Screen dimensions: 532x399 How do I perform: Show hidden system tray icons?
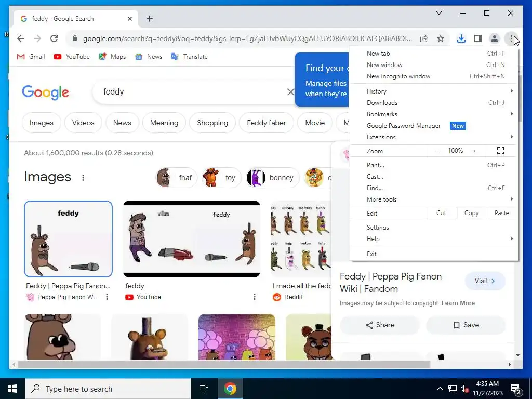click(440, 389)
